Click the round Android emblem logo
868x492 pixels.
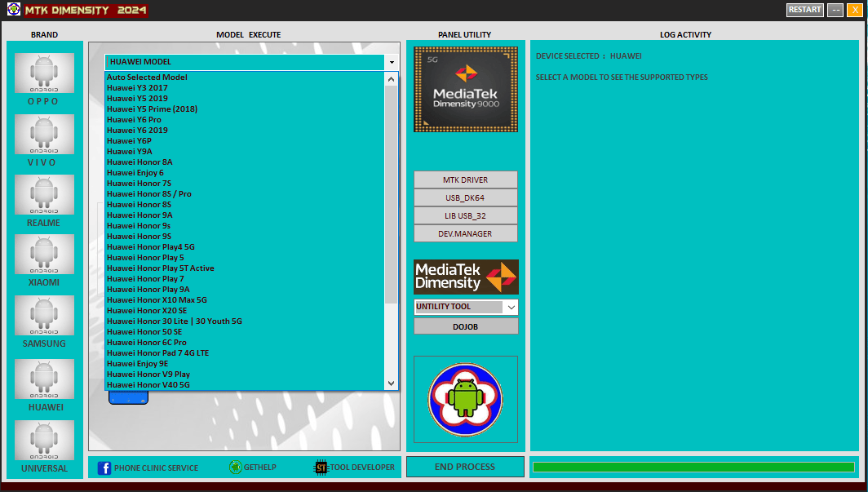point(465,399)
